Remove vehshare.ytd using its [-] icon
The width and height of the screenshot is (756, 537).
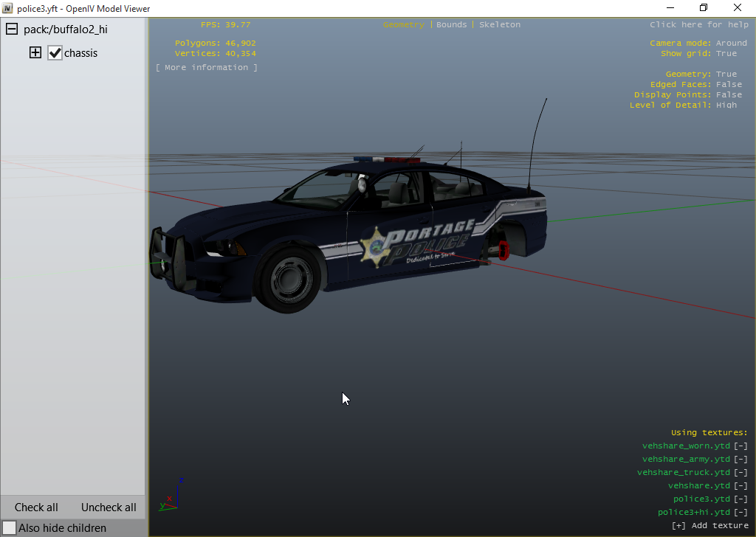(x=740, y=485)
